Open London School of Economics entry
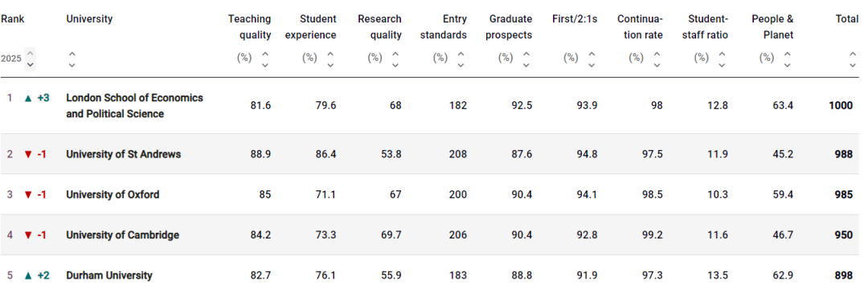This screenshot has width=868, height=293. (x=134, y=106)
